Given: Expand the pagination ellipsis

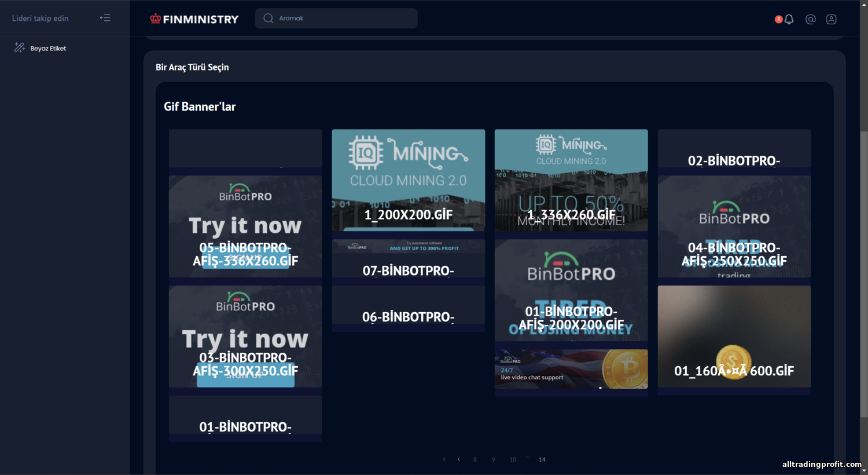Looking at the screenshot, I should 528,457.
